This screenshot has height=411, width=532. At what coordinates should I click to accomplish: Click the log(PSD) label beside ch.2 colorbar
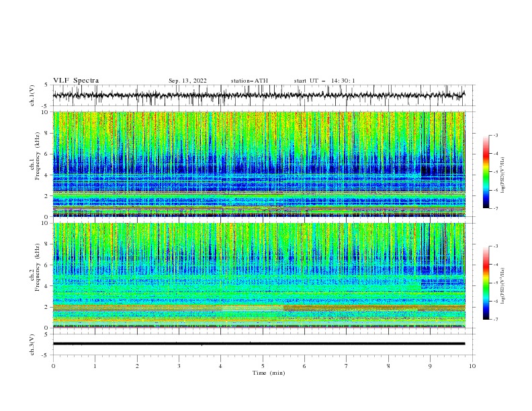pos(503,286)
